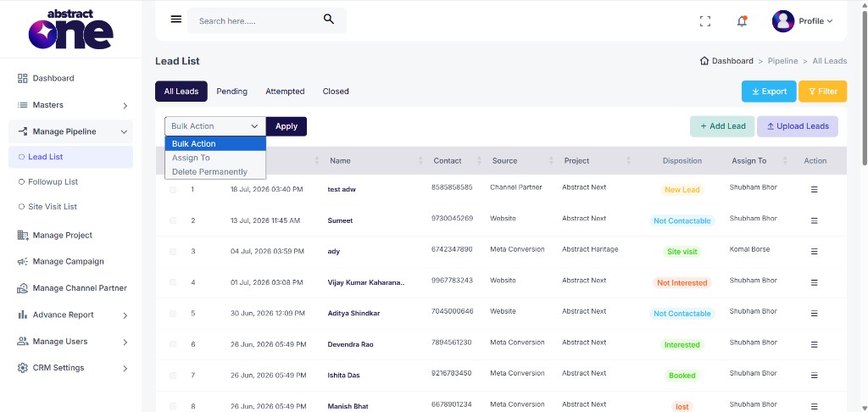This screenshot has width=868, height=412.
Task: Open action menu for Ishita Das row
Action: (x=815, y=376)
